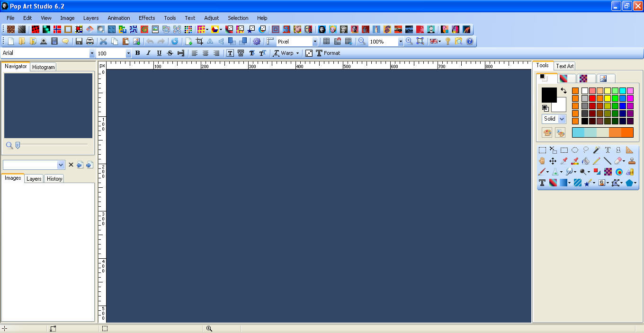Select the Hand pan tool
644x333 pixels.
pyautogui.click(x=542, y=161)
